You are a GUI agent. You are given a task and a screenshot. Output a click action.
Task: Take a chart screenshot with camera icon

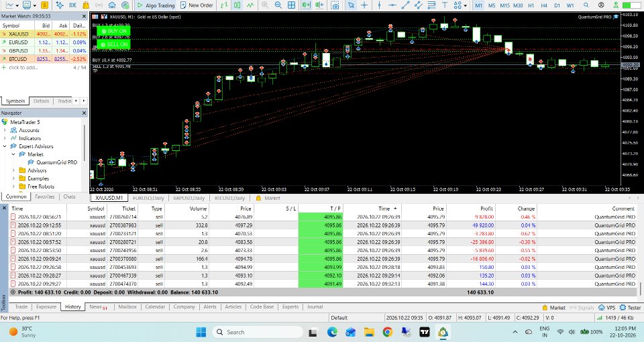click(x=335, y=5)
